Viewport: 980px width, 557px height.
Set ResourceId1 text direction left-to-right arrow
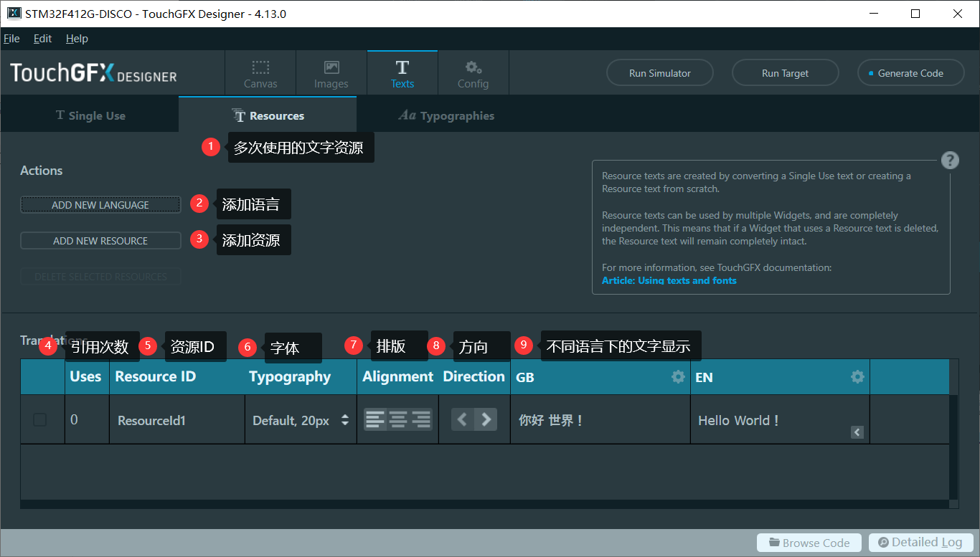click(486, 419)
